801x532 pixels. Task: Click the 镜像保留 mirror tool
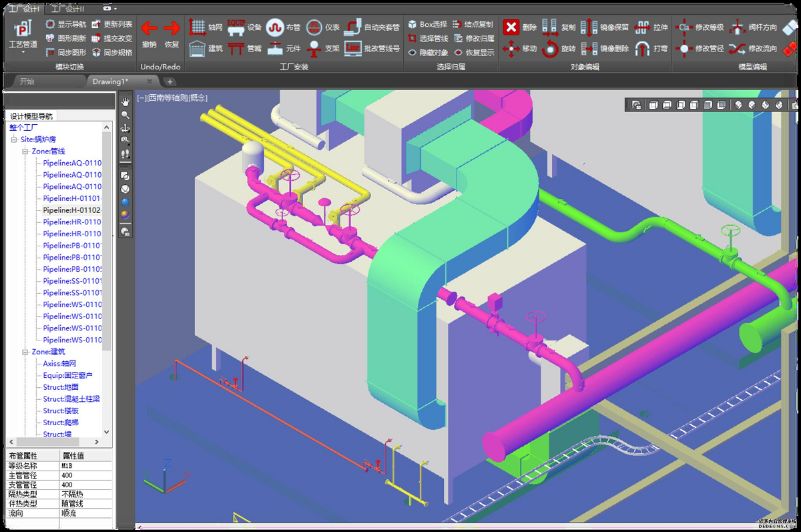605,27
